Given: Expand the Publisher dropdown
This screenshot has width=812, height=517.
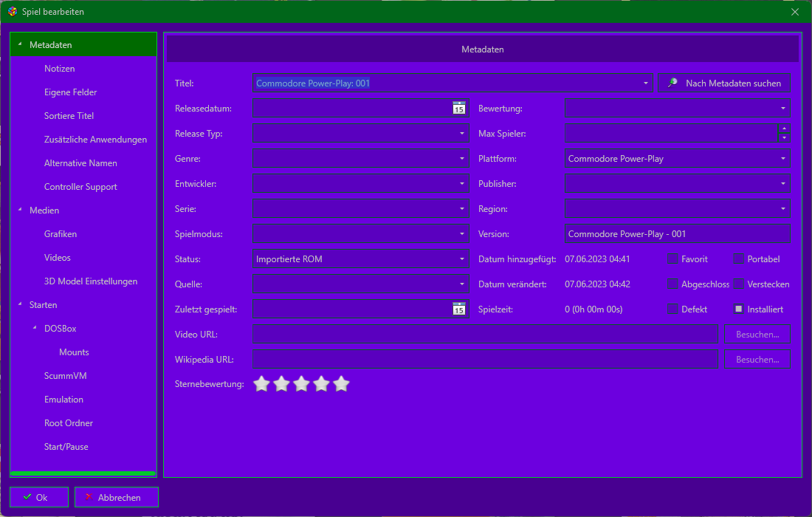Looking at the screenshot, I should [783, 184].
